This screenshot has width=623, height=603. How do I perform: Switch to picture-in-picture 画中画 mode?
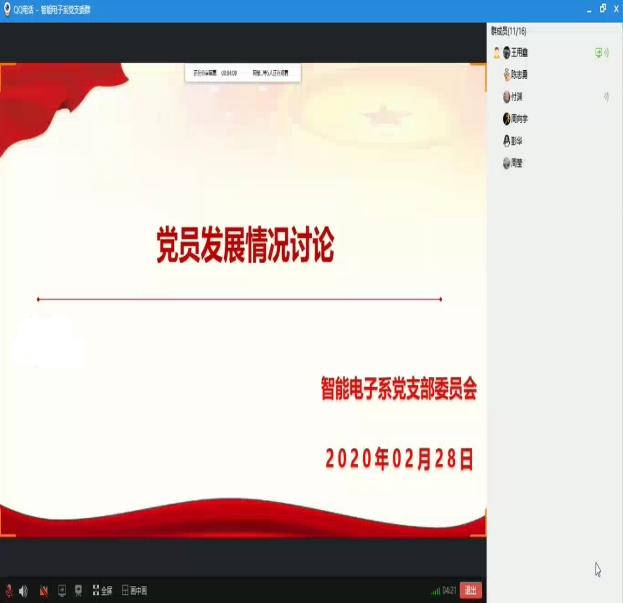[x=134, y=590]
